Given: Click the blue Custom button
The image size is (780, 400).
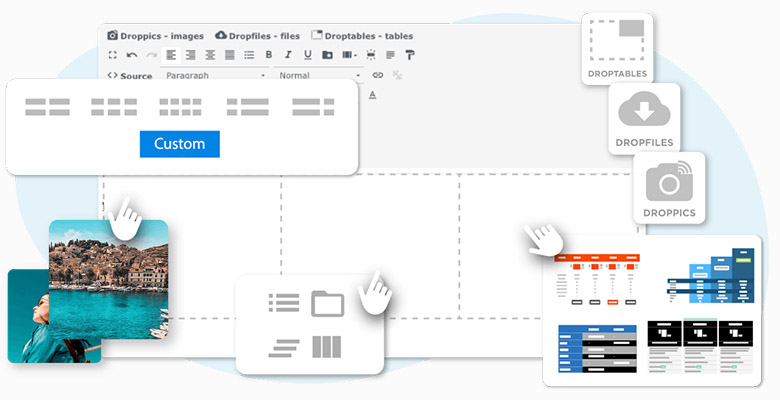Looking at the screenshot, I should pos(180,144).
